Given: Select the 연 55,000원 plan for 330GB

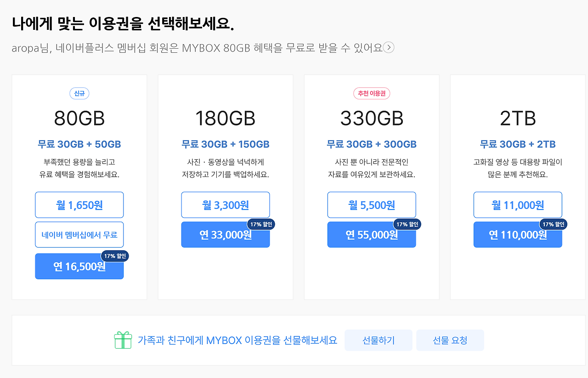Looking at the screenshot, I should (371, 235).
